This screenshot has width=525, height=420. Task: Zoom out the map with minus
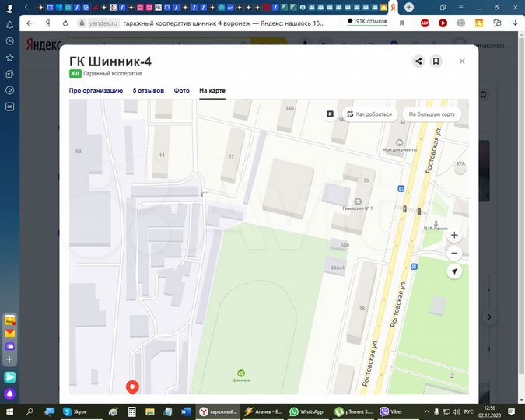(x=454, y=254)
